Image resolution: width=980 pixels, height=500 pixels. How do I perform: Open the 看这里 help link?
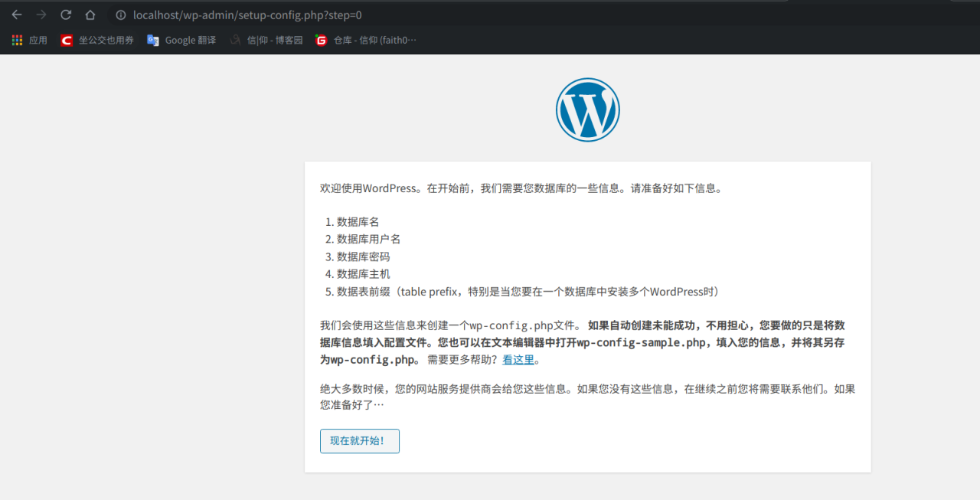tap(518, 359)
